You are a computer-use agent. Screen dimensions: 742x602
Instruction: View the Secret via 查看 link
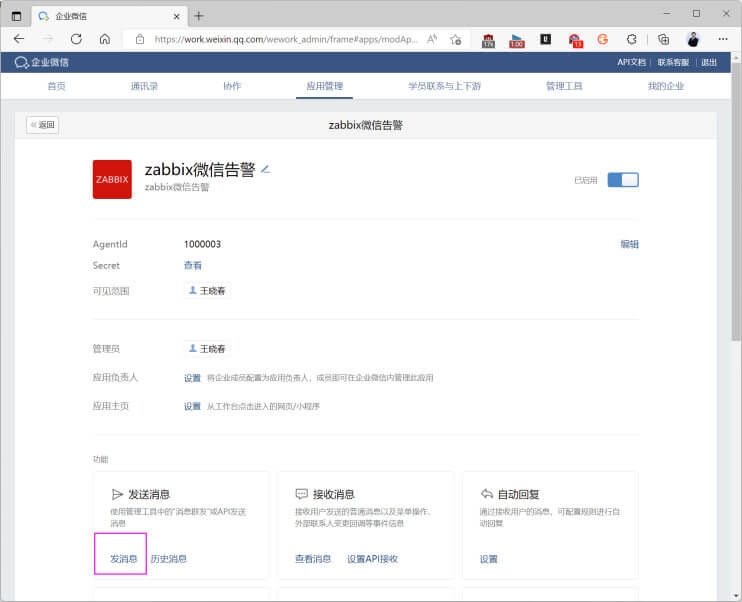(193, 266)
